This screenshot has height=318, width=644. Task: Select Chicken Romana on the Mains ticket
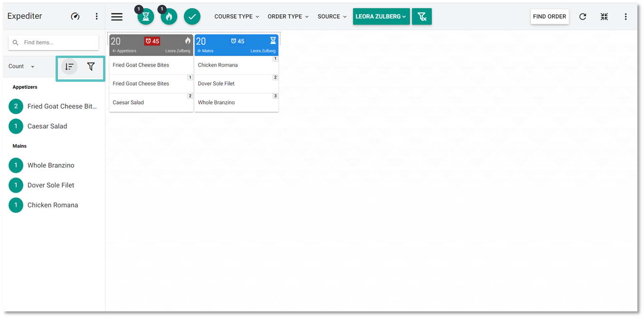(218, 65)
